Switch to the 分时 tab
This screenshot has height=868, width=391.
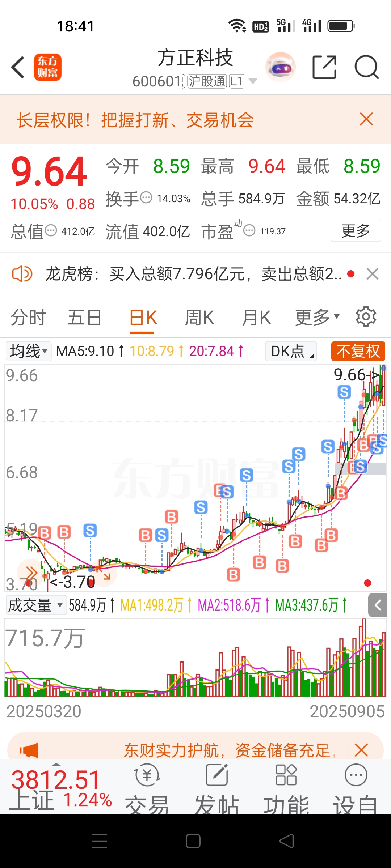point(28,318)
